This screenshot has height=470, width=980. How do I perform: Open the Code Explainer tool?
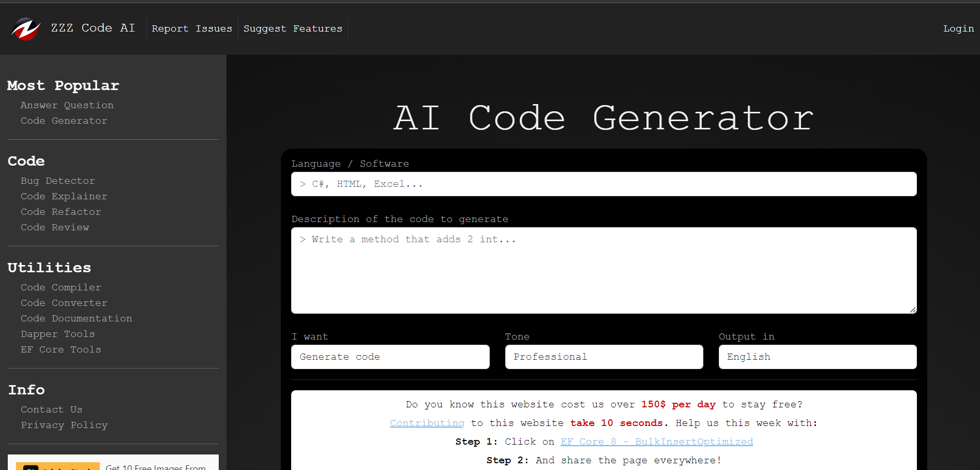click(64, 196)
